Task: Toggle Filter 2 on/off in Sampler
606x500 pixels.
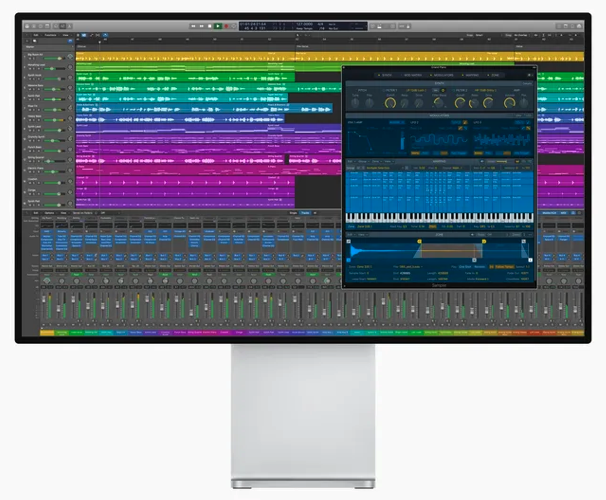Action: pyautogui.click(x=454, y=90)
